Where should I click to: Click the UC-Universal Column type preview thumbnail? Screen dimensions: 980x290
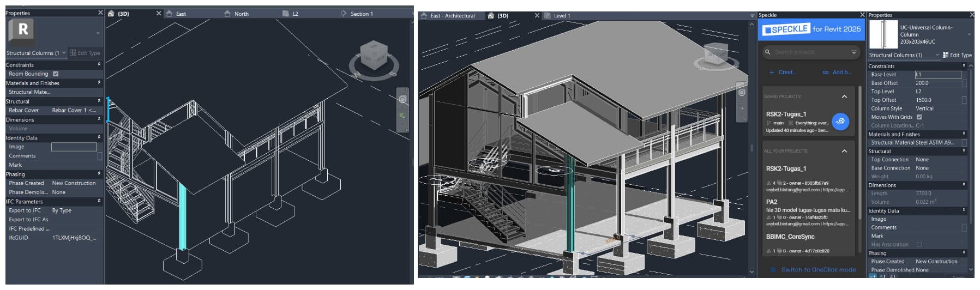[883, 35]
